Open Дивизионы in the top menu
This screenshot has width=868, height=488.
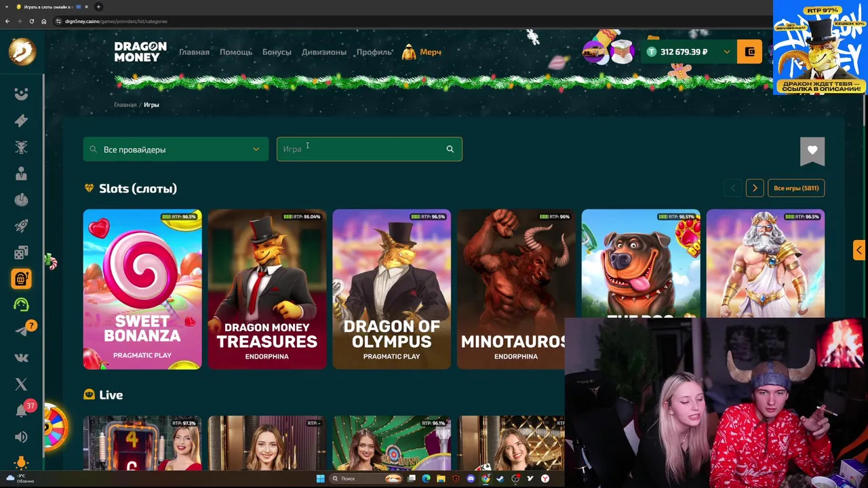324,52
